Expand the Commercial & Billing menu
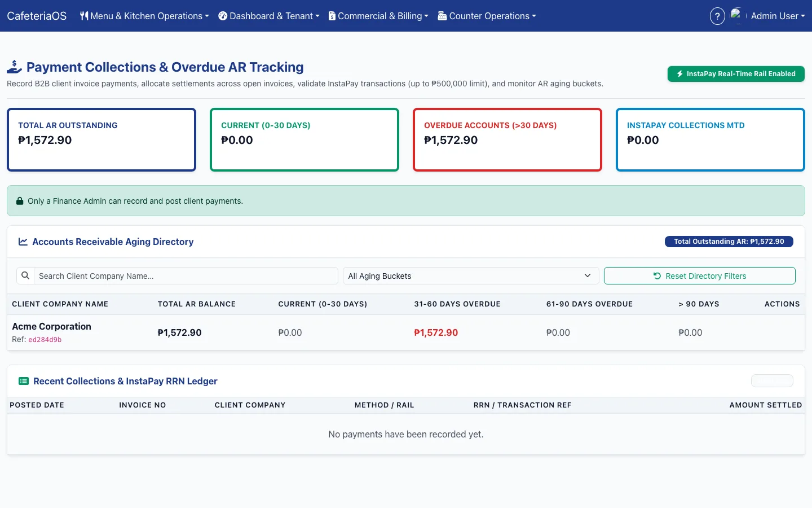This screenshot has height=508, width=812. pos(378,16)
